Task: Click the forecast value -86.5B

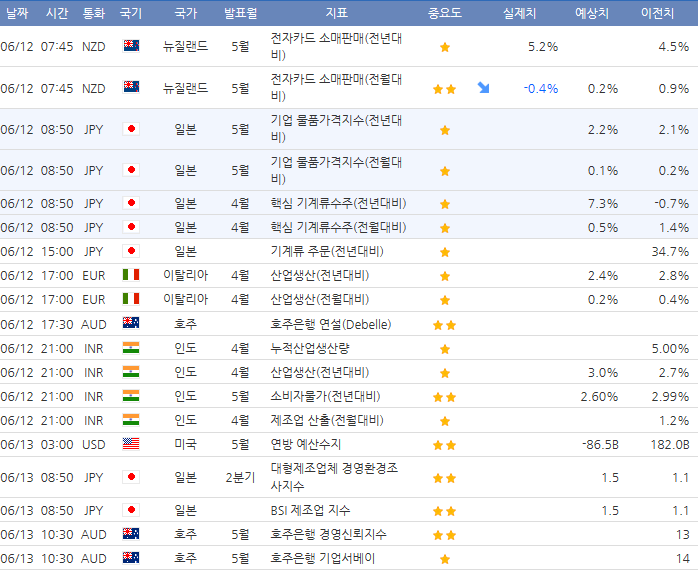Action: pos(601,444)
